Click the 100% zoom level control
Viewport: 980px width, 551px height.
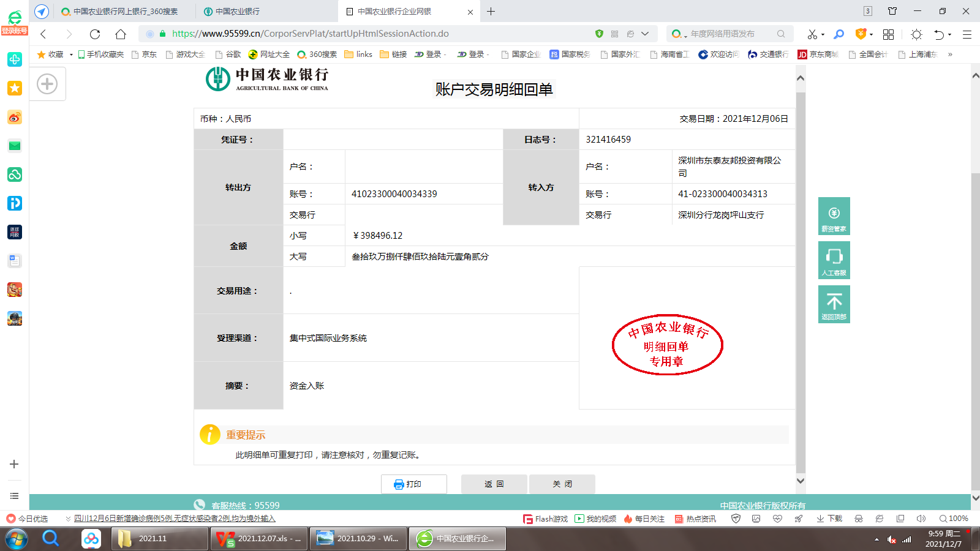pyautogui.click(x=954, y=519)
